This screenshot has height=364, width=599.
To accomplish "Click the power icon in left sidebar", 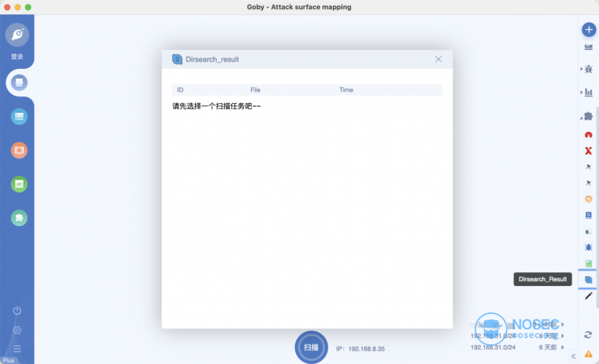I will click(x=17, y=310).
